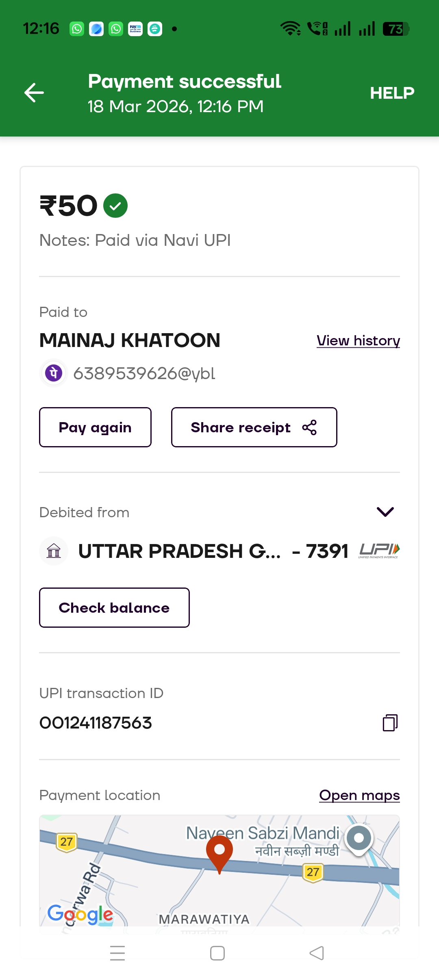Screen dimensions: 439x980
Task: Tap the UPI logo beside account number
Action: point(379,551)
